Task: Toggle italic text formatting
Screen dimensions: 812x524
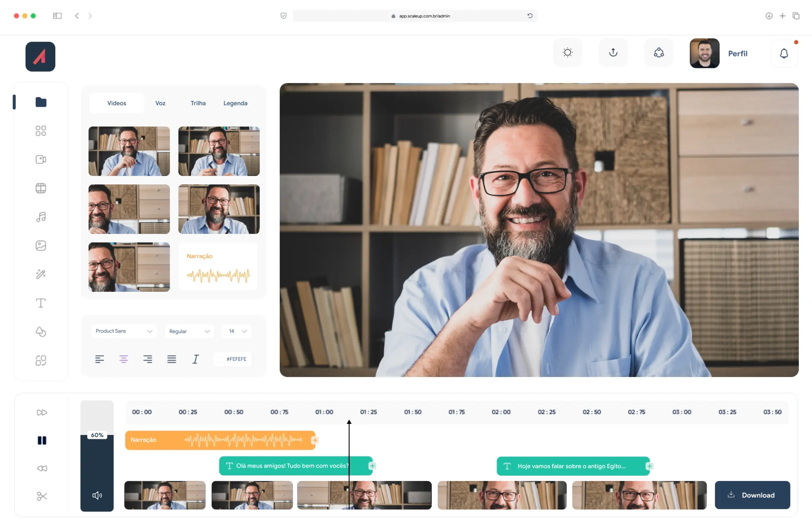Action: pos(196,359)
